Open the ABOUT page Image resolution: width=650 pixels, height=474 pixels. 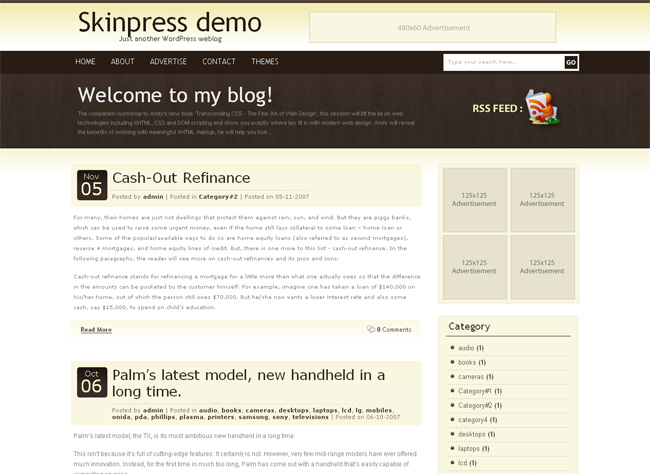122,61
